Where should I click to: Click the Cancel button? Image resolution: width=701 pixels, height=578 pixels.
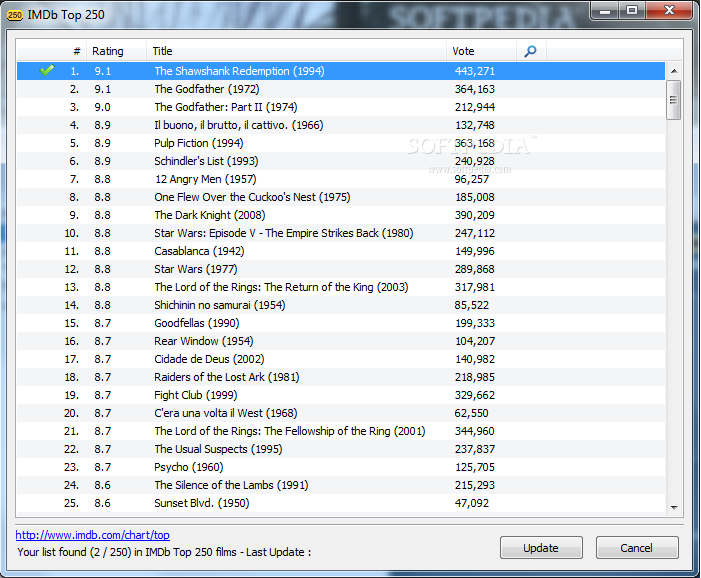pyautogui.click(x=637, y=548)
